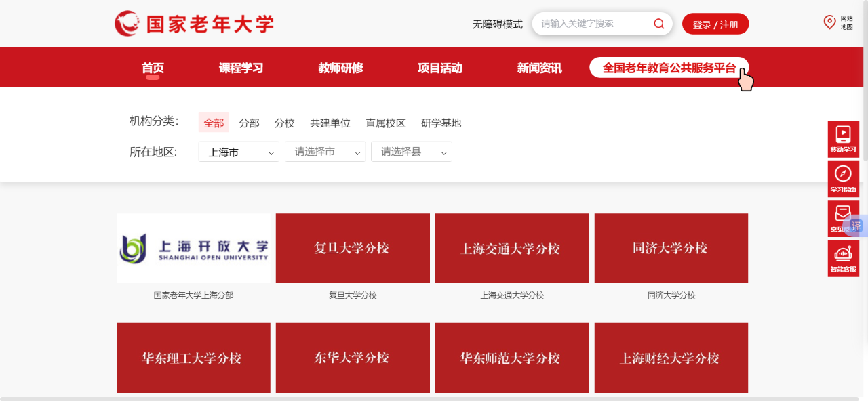Screen dimensions: 868x401
Task: Click the 国家老年大学上海分部 caption
Action: tap(193, 295)
